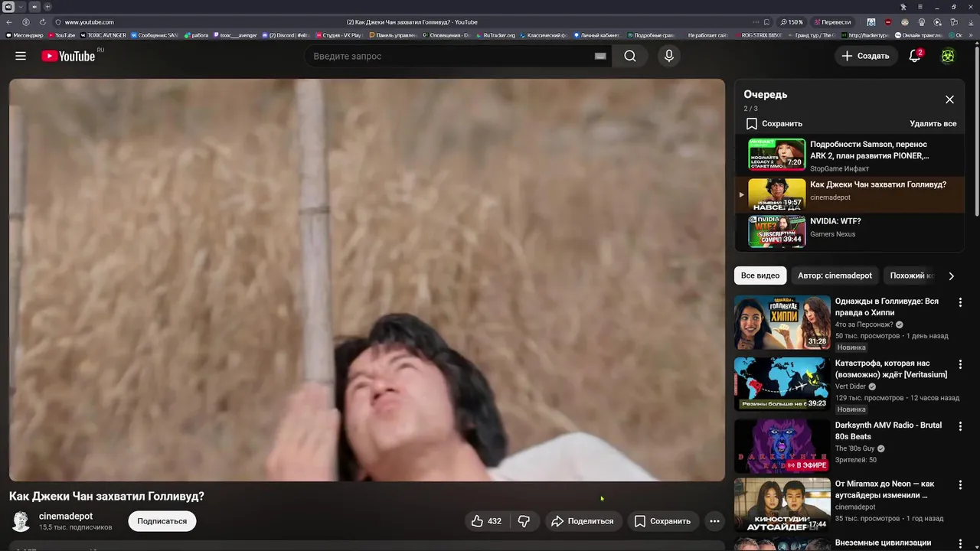Bookmark this page in address bar
980x551 pixels.
click(766, 22)
